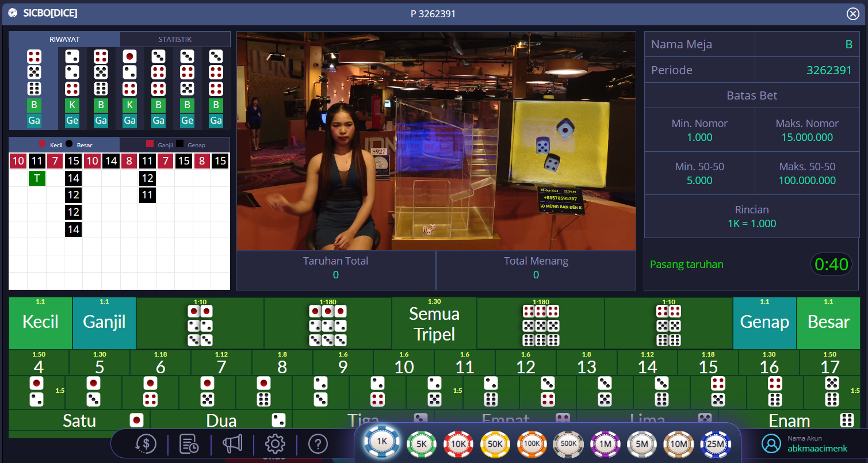Image resolution: width=868 pixels, height=463 pixels.
Task: Bet on Kecil
Action: click(x=40, y=323)
